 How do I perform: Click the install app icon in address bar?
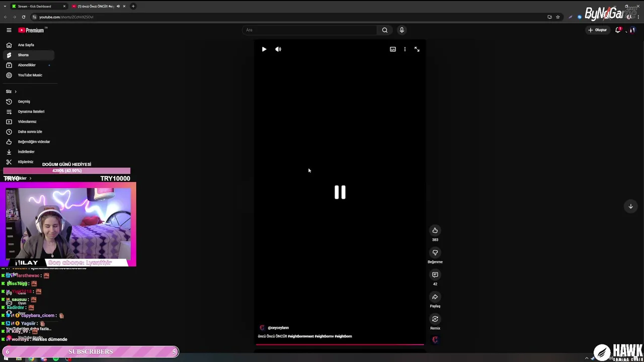(549, 17)
